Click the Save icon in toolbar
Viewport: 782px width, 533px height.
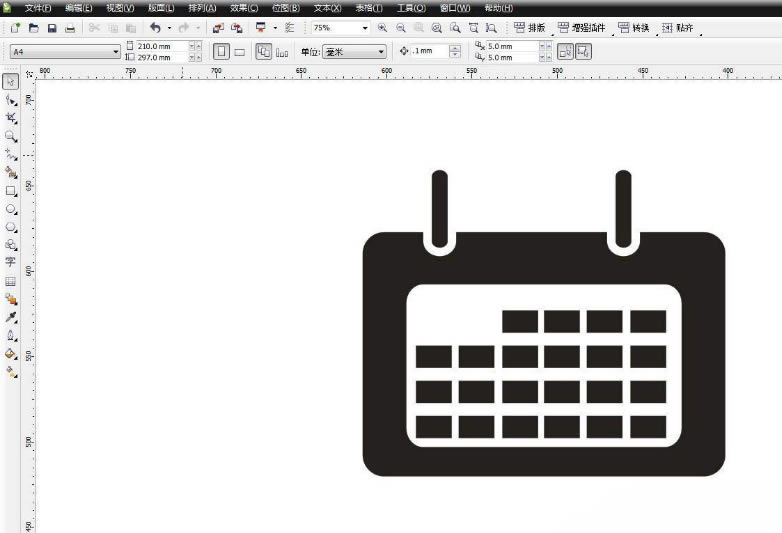(x=52, y=28)
